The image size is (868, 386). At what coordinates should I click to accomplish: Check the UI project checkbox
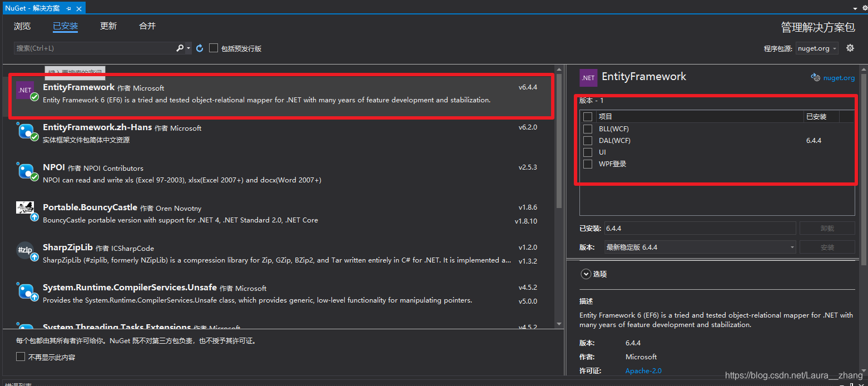pos(588,152)
